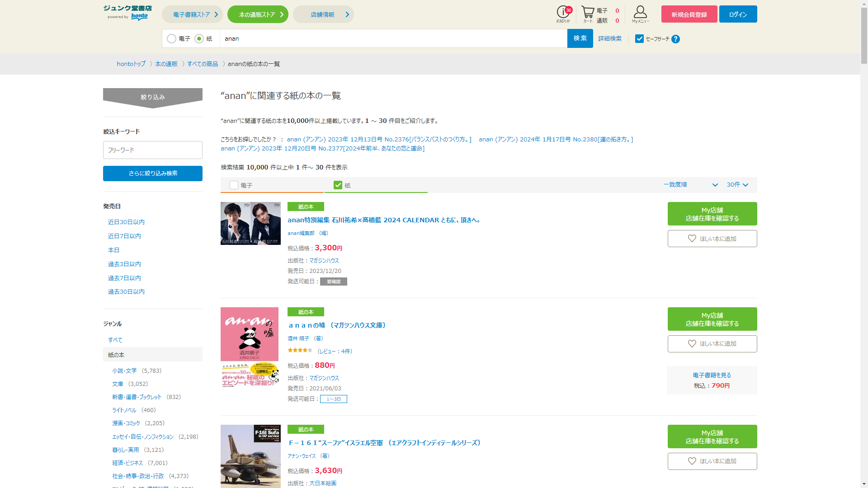Select the 電子 radio button in search
The height and width of the screenshot is (488, 868).
[x=172, y=39]
